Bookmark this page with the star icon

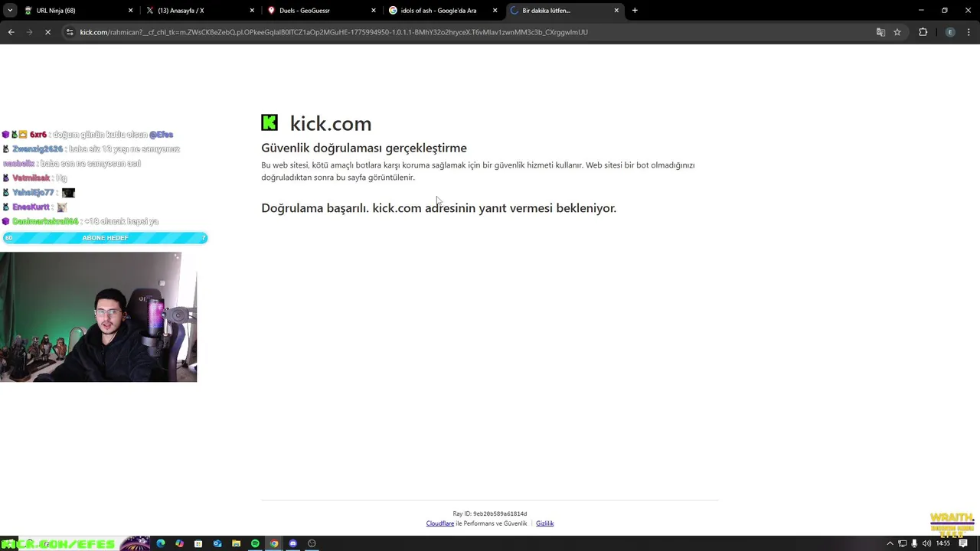[x=897, y=32]
